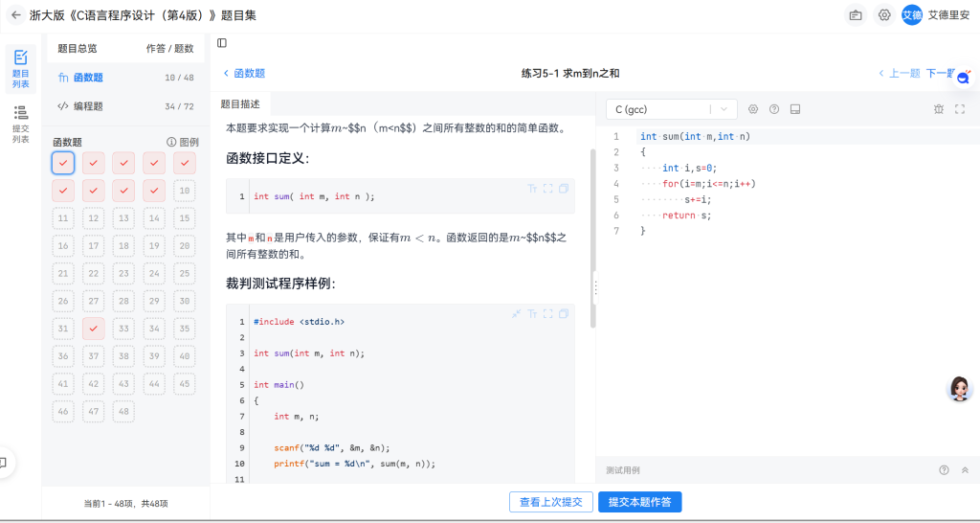This screenshot has height=523, width=980.
Task: Open the C (gcc) language dropdown
Action: 672,109
